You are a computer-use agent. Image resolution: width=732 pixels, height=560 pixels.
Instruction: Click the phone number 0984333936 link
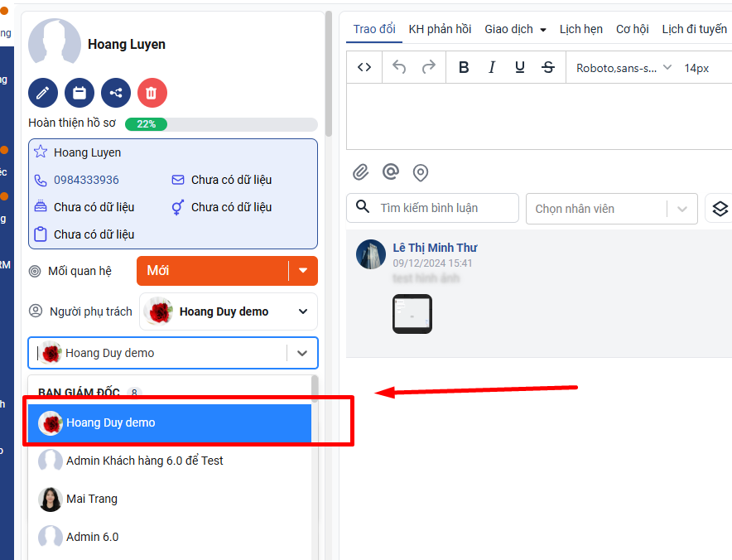click(x=86, y=180)
